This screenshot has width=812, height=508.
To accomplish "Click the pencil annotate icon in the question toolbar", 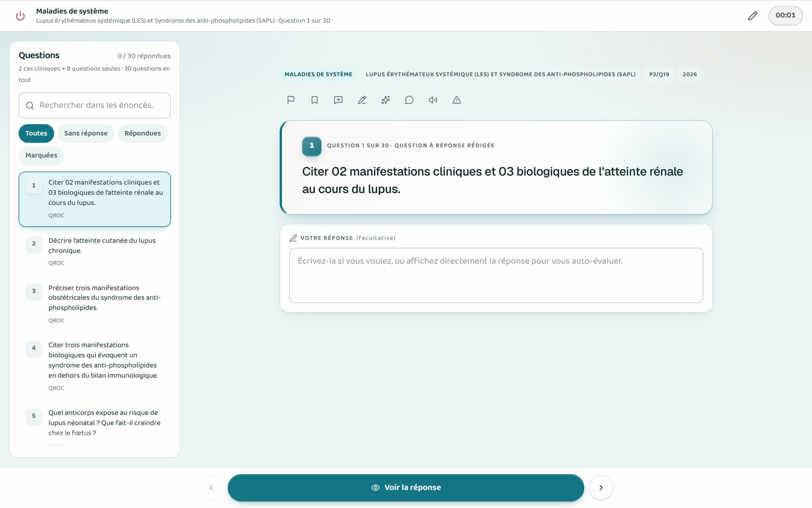I will 362,100.
